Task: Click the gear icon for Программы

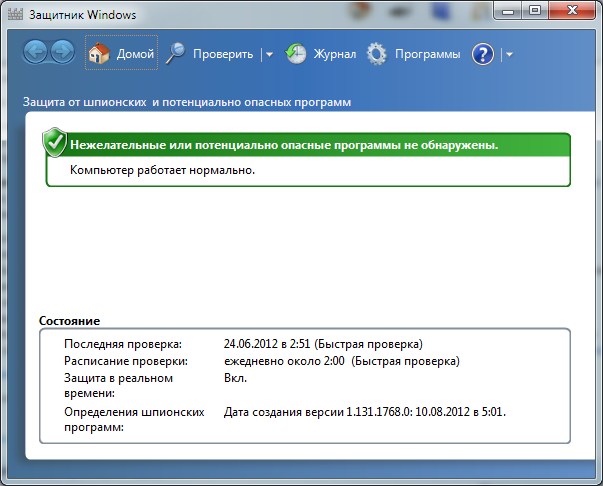Action: [376, 54]
